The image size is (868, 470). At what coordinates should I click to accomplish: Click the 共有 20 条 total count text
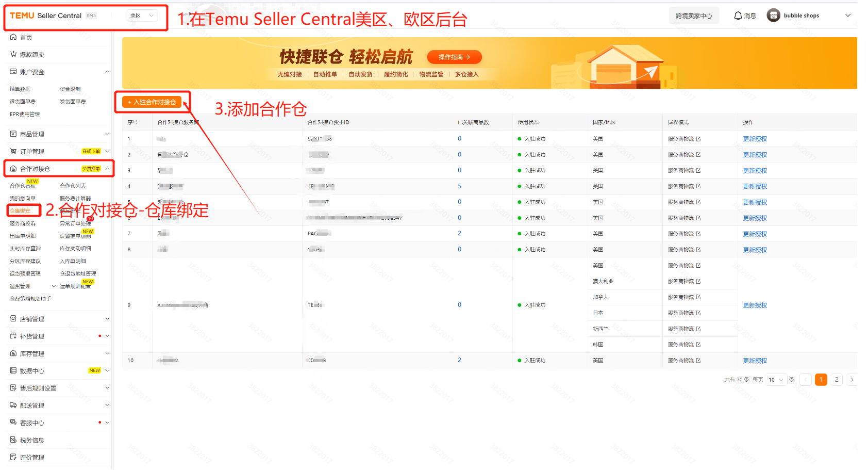[737, 380]
